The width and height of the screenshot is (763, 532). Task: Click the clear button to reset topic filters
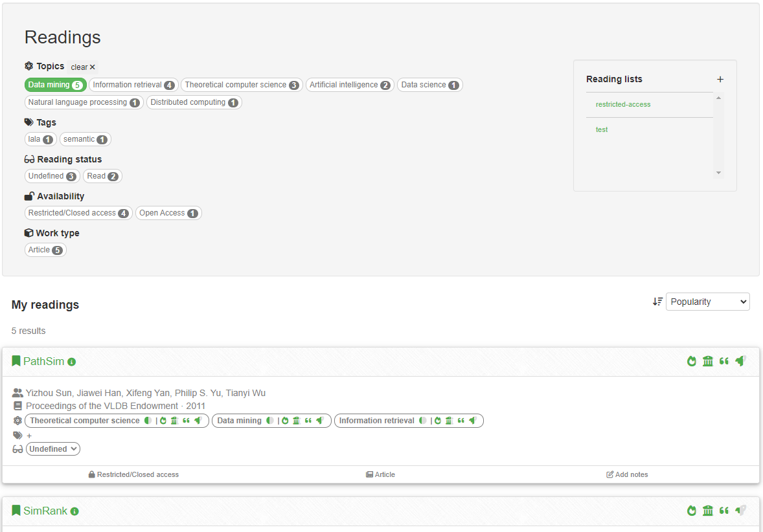pos(82,67)
